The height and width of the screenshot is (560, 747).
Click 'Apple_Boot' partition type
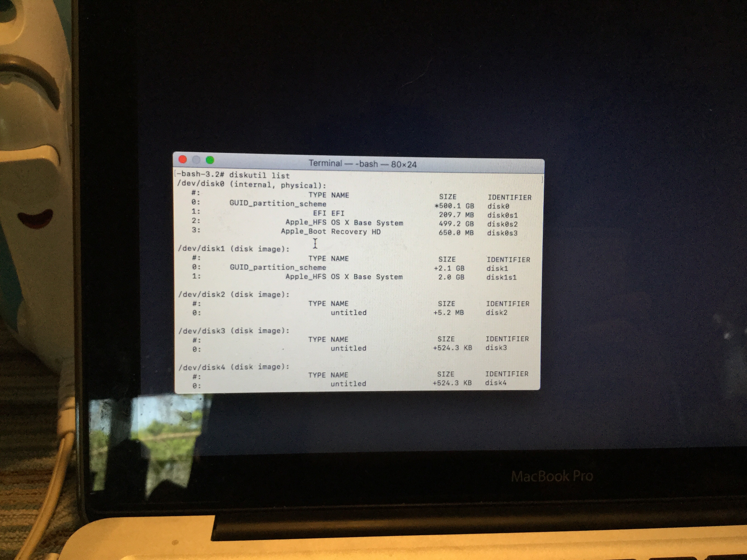[304, 231]
